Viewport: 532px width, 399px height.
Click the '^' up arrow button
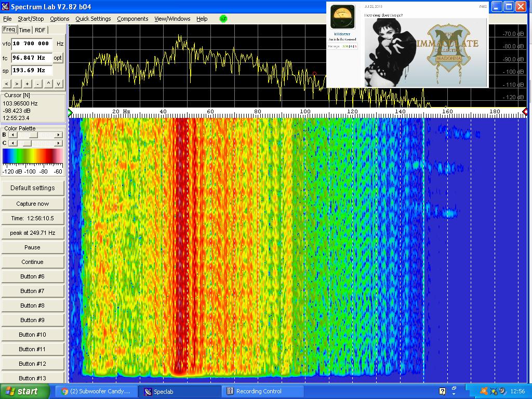coord(48,84)
